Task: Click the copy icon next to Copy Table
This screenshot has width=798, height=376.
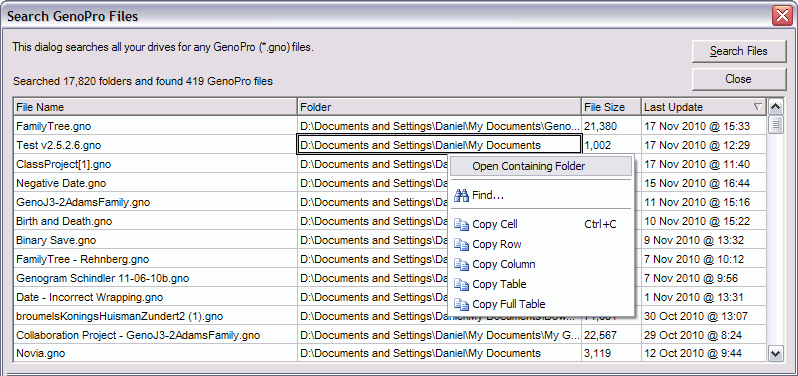Action: tap(461, 284)
